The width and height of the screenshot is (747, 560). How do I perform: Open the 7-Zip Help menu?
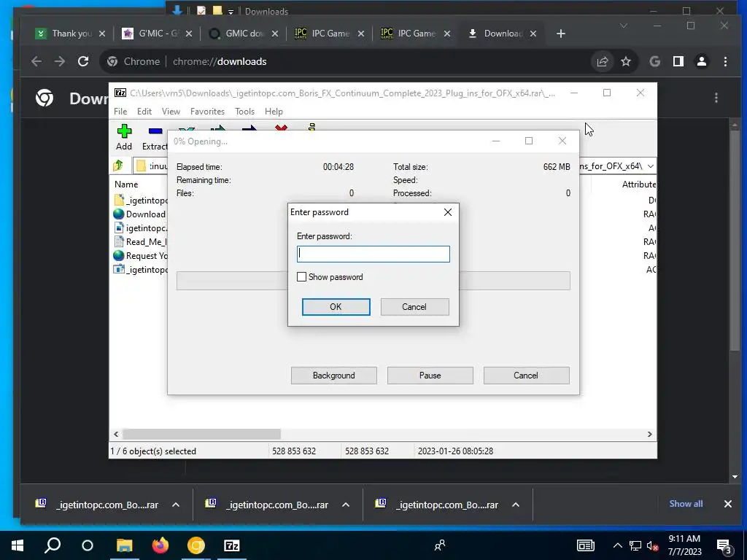click(x=274, y=111)
